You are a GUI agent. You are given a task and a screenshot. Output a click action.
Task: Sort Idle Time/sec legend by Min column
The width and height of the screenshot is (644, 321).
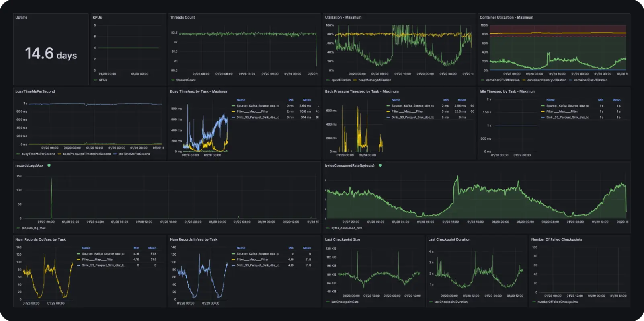click(x=600, y=100)
